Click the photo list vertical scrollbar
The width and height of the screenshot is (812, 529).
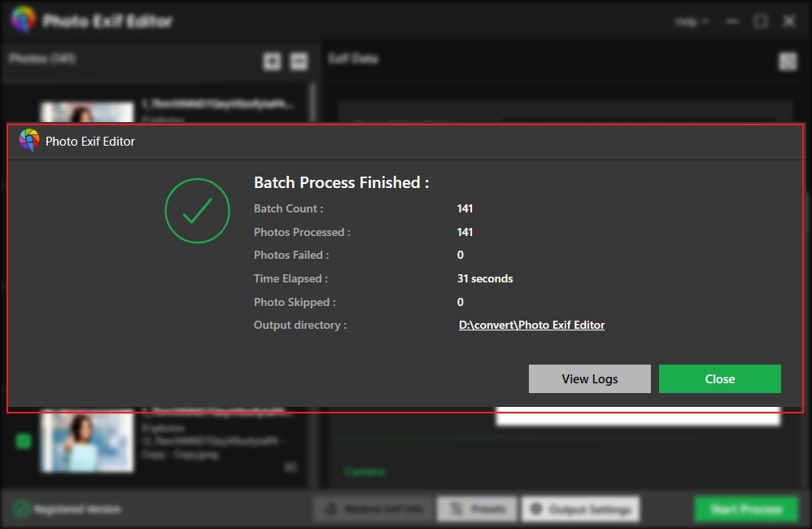pyautogui.click(x=312, y=103)
